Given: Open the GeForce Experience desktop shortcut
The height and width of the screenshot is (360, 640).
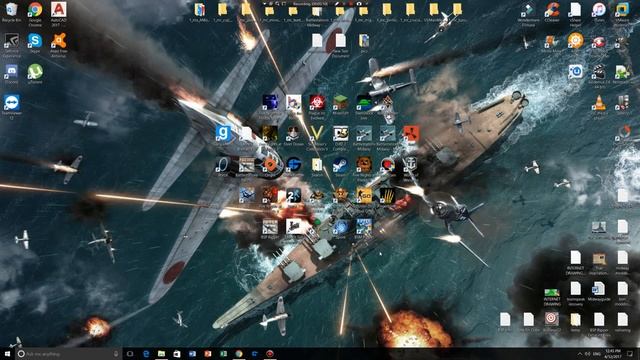Looking at the screenshot, I should [11, 44].
